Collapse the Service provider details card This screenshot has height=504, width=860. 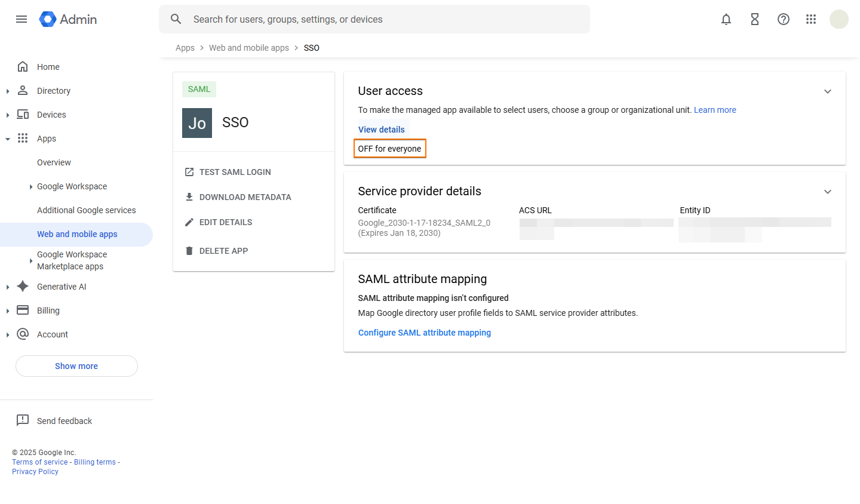828,191
